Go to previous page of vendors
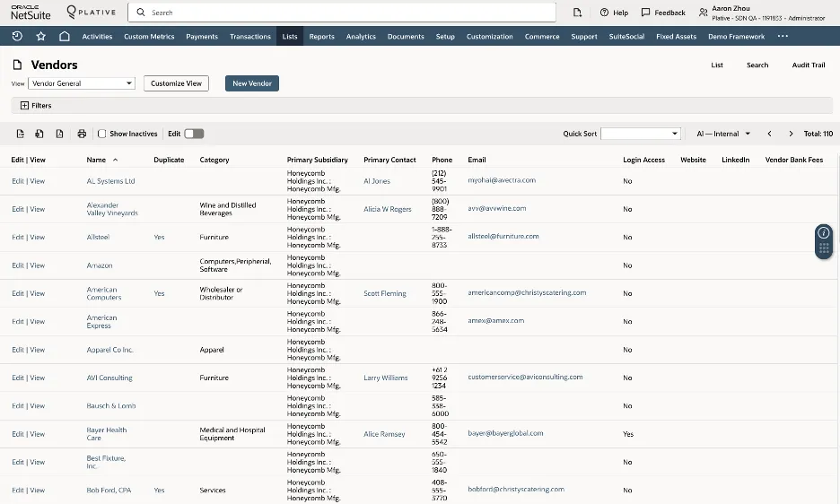The width and height of the screenshot is (840, 504). click(769, 134)
